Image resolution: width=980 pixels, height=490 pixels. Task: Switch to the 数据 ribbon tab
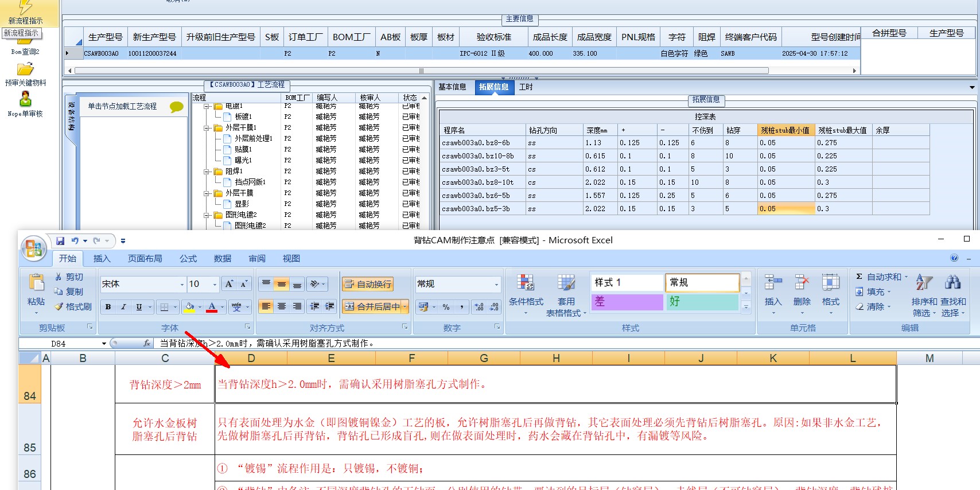[x=222, y=259]
